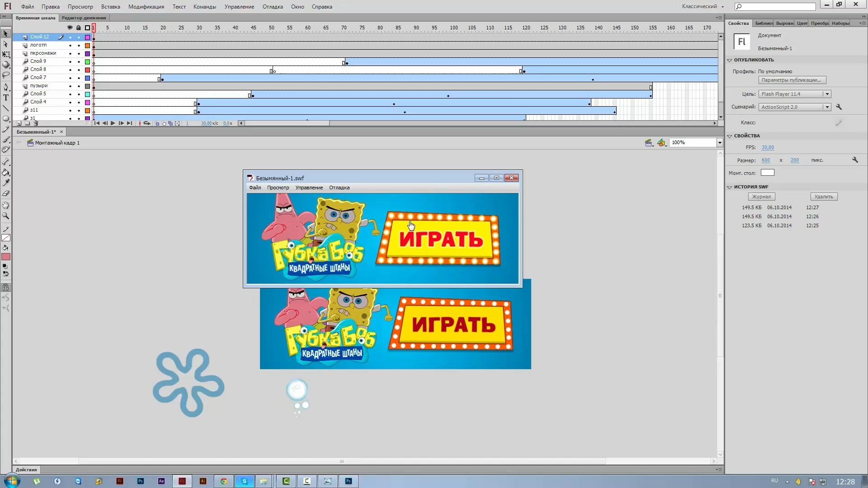Click the New Layer icon
Viewport: 868px width, 488px height.
pos(19,123)
